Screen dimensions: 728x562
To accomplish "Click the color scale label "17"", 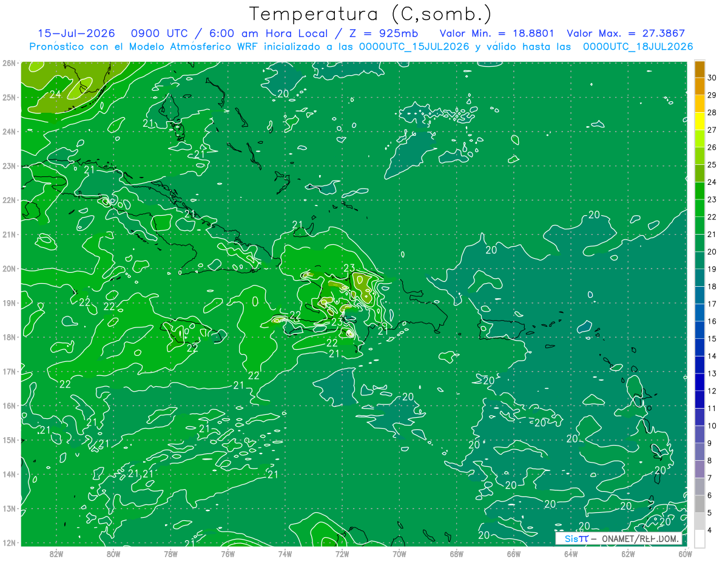I will pyautogui.click(x=712, y=304).
